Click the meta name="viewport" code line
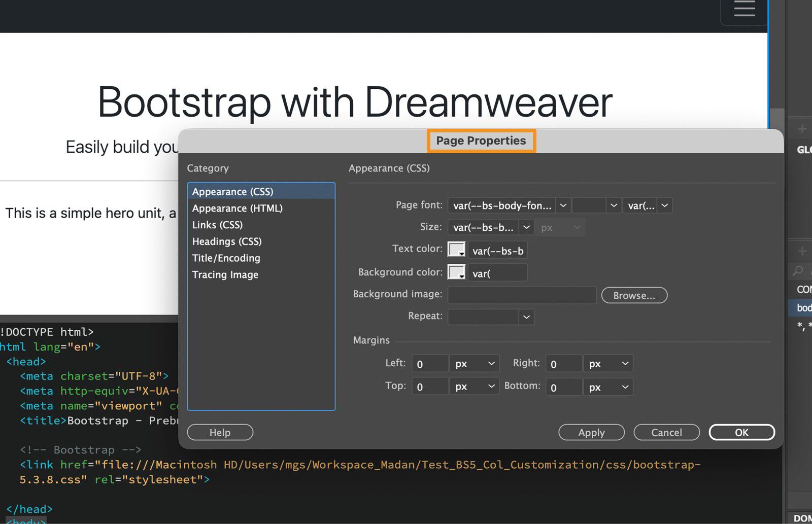Viewport: 812px width, 524px height. (99, 406)
